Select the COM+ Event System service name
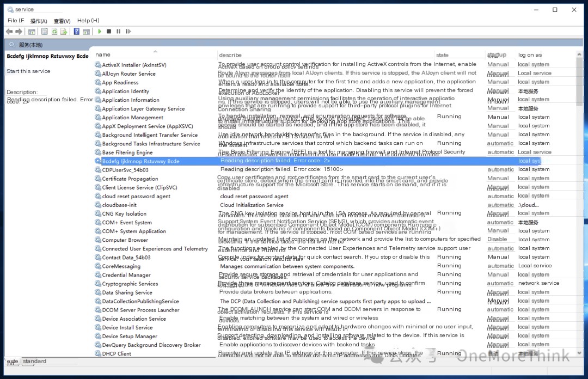The width and height of the screenshot is (588, 379). pos(127,223)
